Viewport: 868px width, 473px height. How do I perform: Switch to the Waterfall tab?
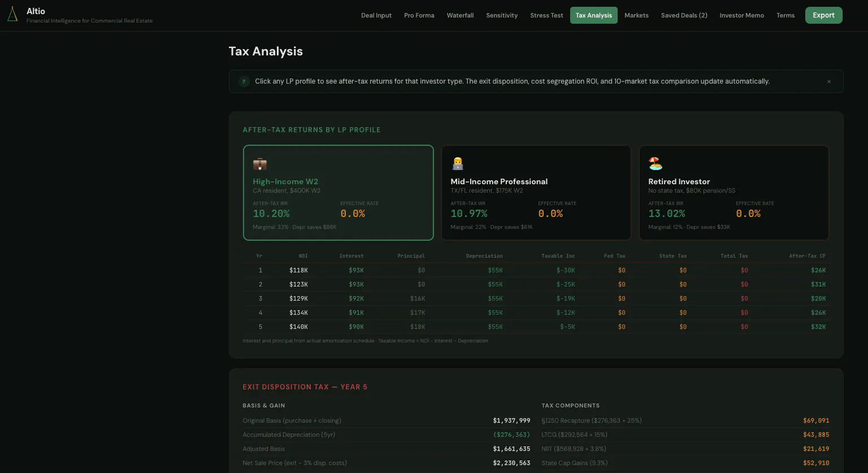[x=460, y=15]
